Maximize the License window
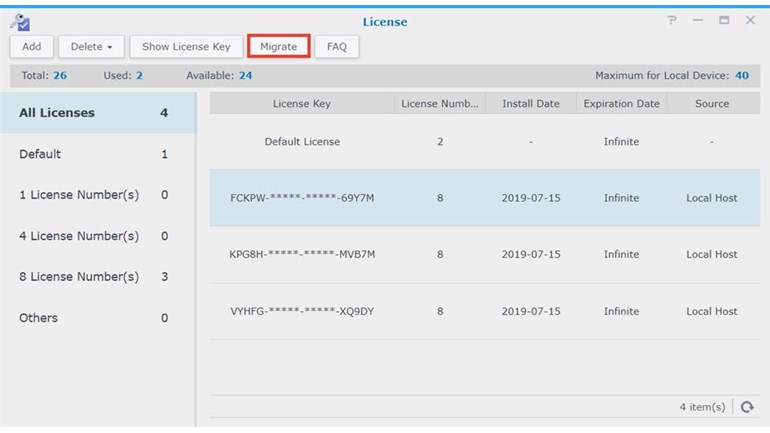 click(x=724, y=20)
